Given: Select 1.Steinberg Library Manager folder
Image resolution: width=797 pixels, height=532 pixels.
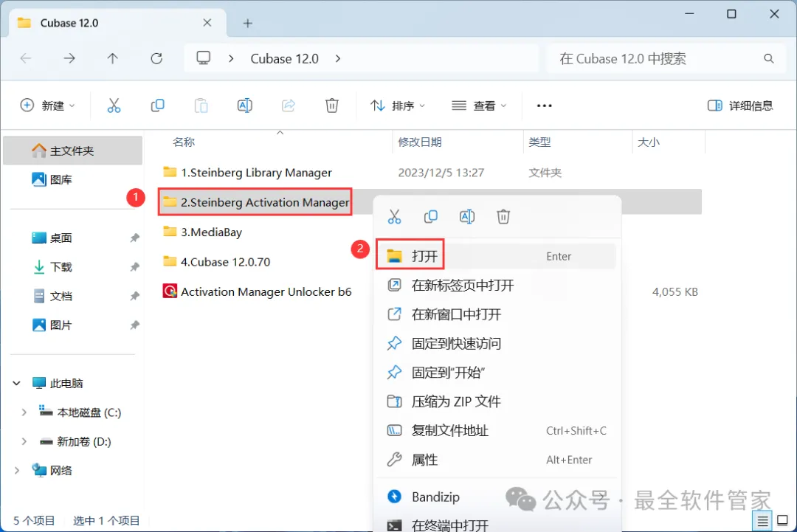Looking at the screenshot, I should (x=247, y=173).
